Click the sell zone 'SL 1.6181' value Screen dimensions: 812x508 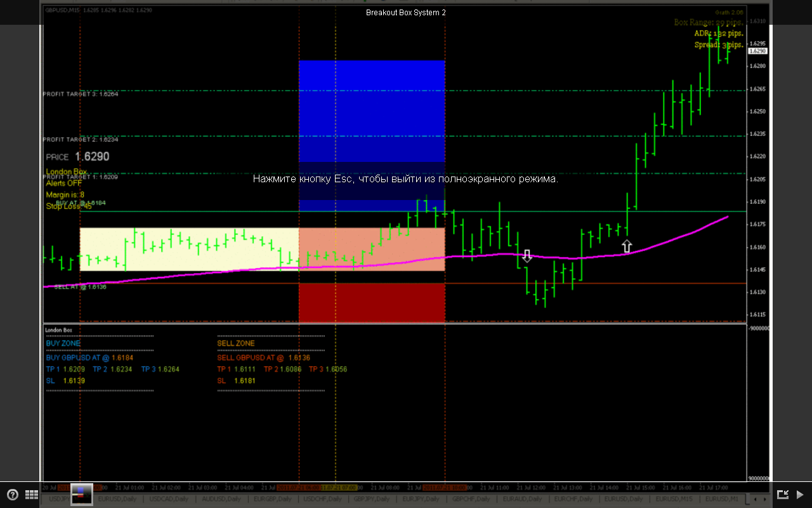pyautogui.click(x=236, y=381)
